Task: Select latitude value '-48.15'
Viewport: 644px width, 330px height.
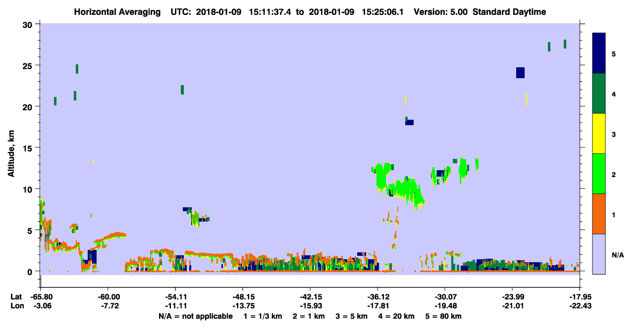Action: [x=243, y=297]
